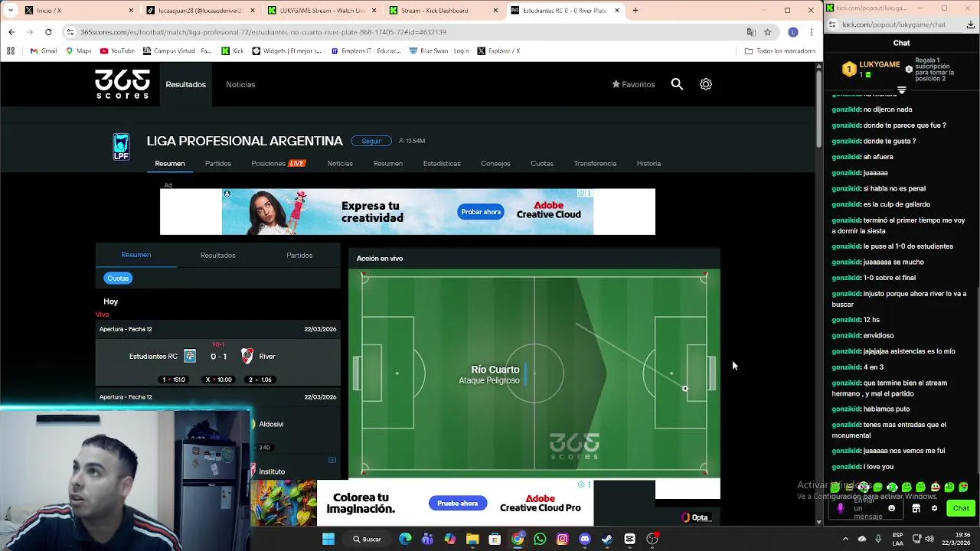Image resolution: width=980 pixels, height=551 pixels.
Task: Open the Transferencia league tab
Action: (595, 164)
